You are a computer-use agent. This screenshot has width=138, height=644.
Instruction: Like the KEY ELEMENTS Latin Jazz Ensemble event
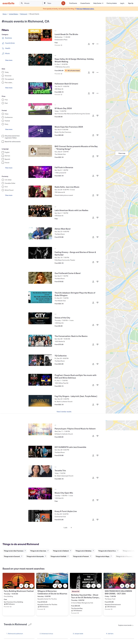tap(97, 456)
